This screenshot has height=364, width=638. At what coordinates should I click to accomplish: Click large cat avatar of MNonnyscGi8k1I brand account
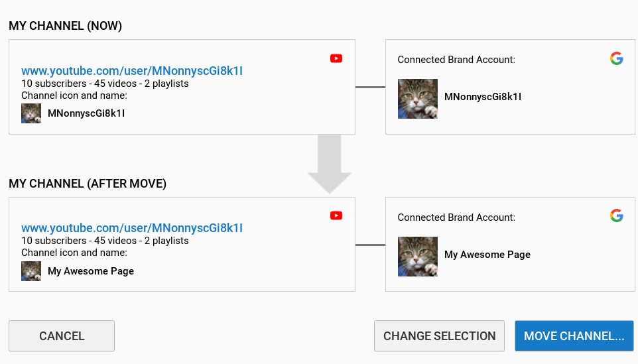418,99
